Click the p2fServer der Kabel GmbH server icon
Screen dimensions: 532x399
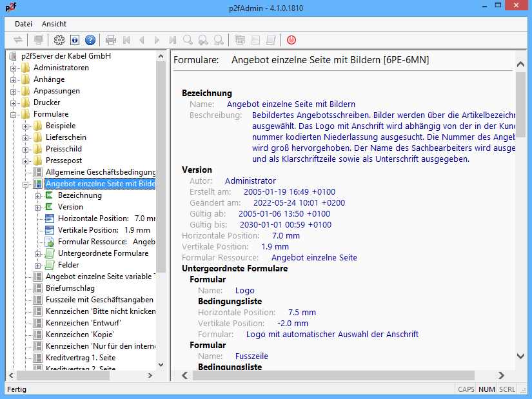pyautogui.click(x=14, y=56)
